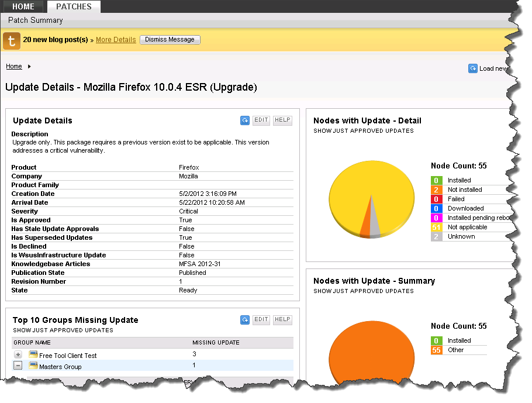
Task: Click HELP on the Update Details panel
Action: (x=282, y=120)
